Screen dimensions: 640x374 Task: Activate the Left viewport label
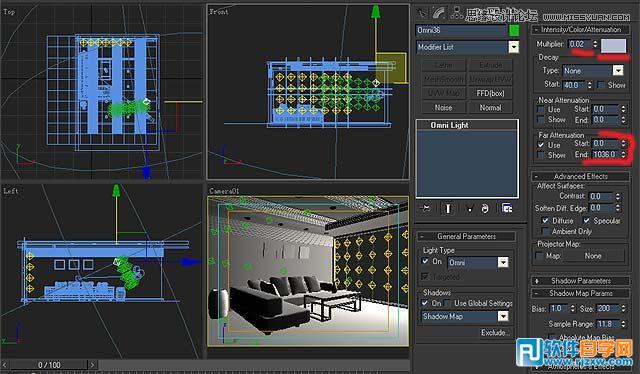[x=11, y=191]
